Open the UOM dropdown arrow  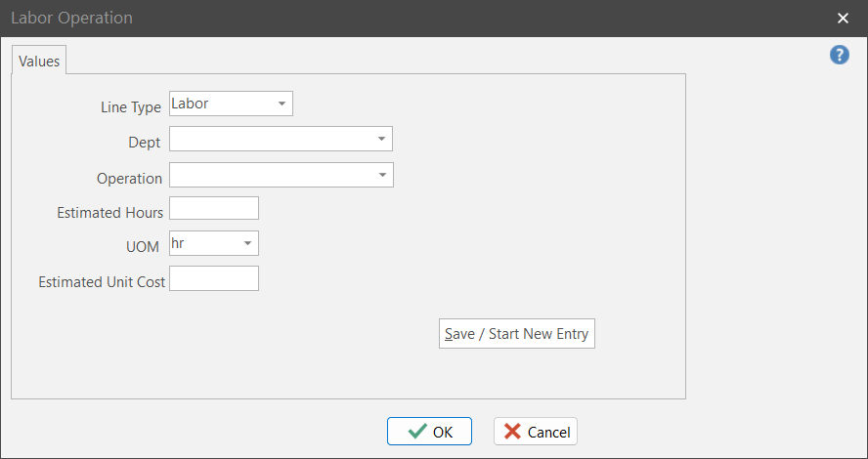(x=247, y=243)
